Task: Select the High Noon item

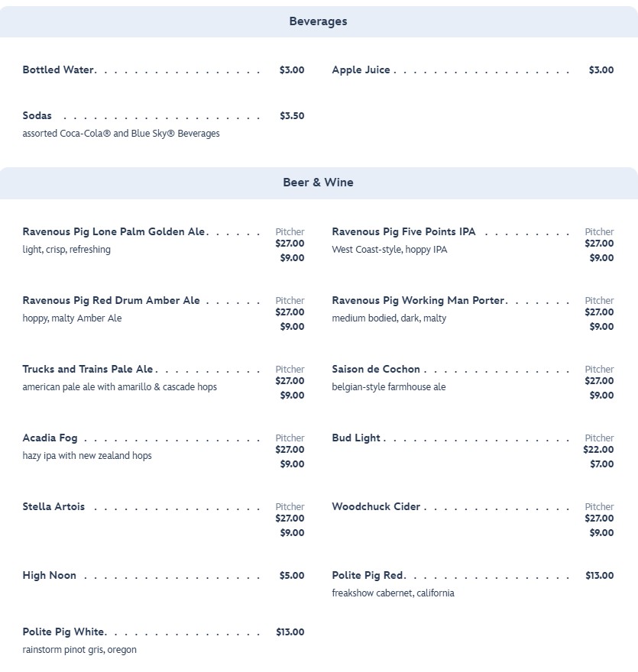Action: coord(50,576)
